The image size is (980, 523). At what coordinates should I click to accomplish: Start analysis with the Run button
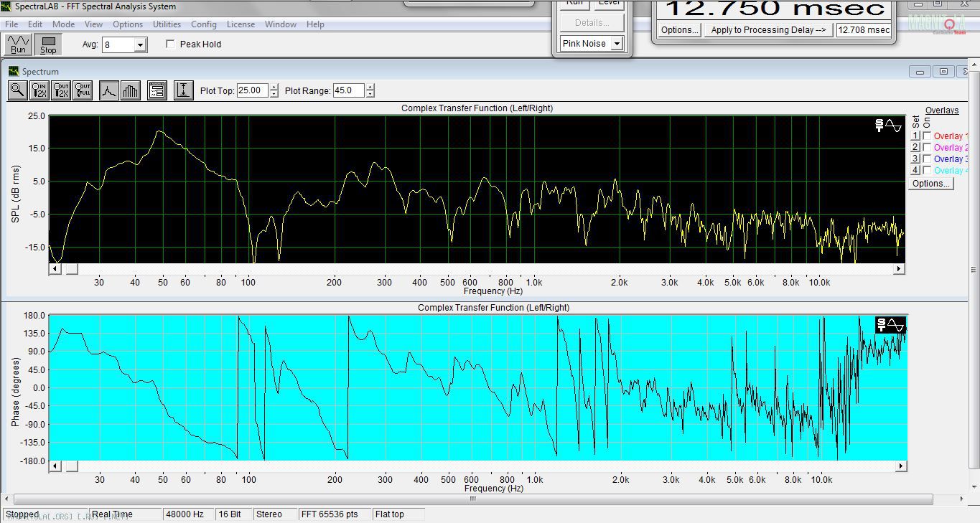click(19, 44)
